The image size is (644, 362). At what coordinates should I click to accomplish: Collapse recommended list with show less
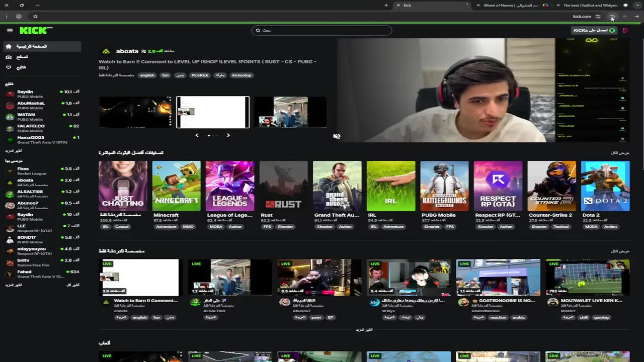point(72,285)
